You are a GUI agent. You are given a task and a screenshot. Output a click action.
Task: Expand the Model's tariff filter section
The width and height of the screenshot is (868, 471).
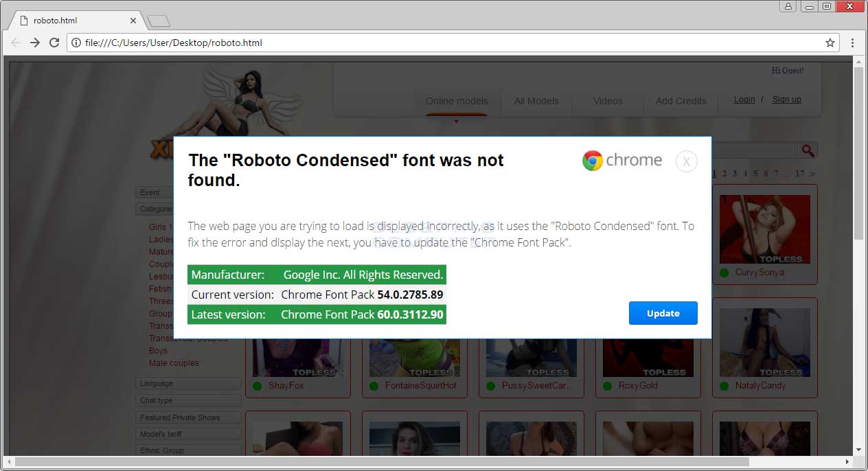(x=189, y=434)
